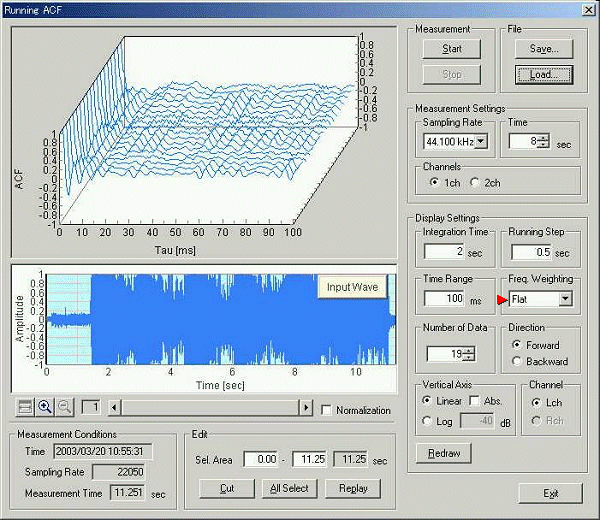Select the Backward direction option

[516, 361]
